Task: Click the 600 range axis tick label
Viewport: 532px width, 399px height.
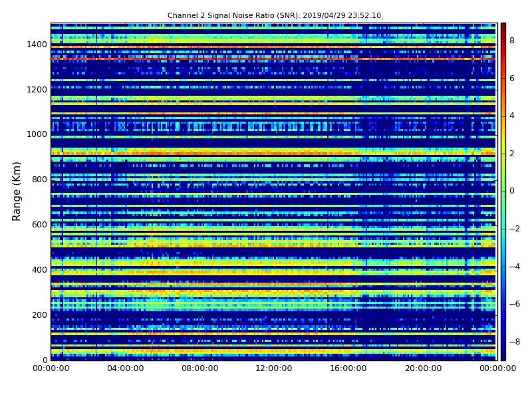Action: (x=39, y=225)
